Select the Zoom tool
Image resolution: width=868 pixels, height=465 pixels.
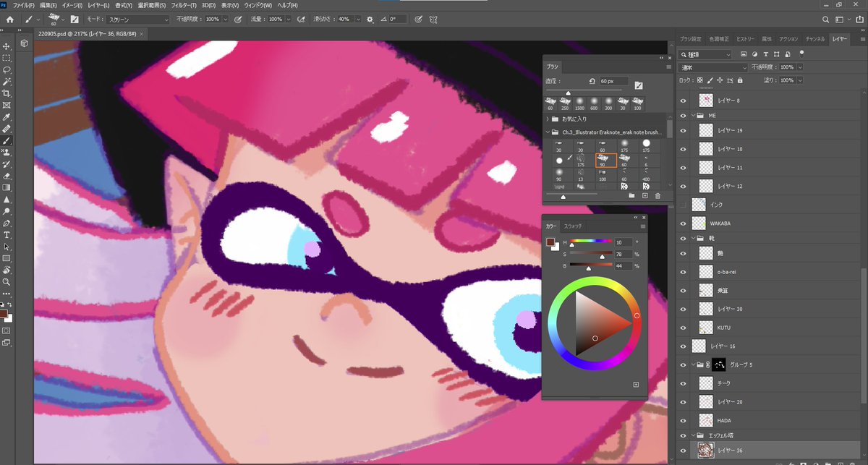click(7, 281)
